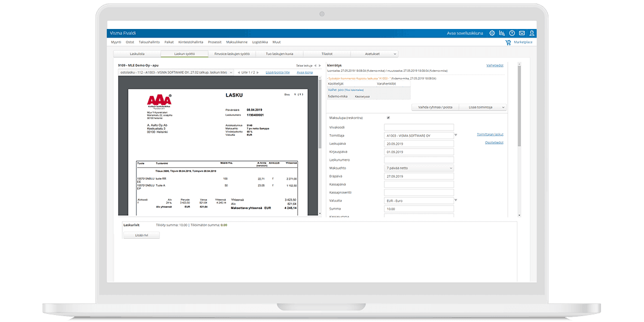
Task: Open messages via the envelope icon
Action: (522, 33)
